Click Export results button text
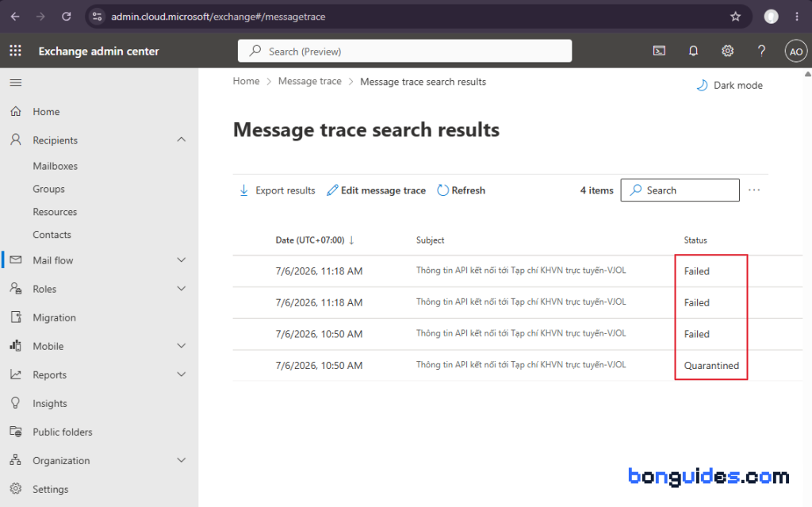This screenshot has width=812, height=507. tap(285, 190)
